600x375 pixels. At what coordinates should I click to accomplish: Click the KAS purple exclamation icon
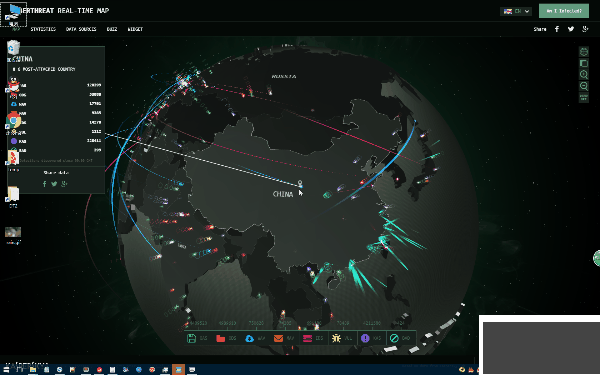(365, 338)
